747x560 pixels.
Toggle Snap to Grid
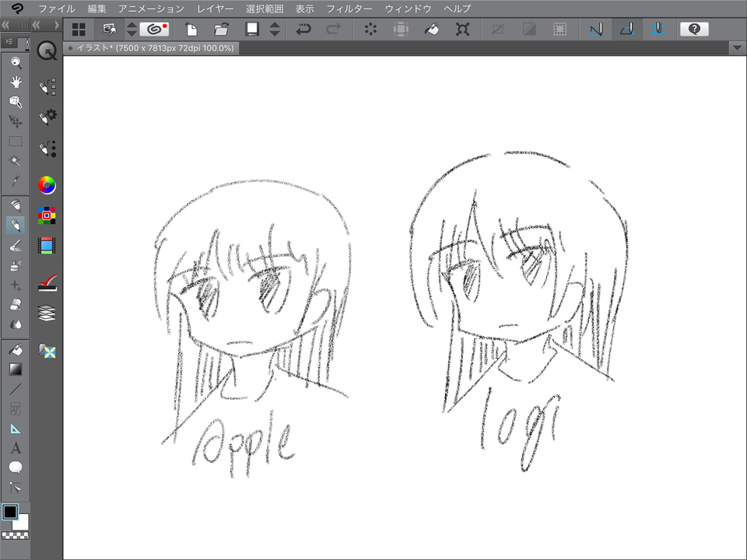click(658, 30)
